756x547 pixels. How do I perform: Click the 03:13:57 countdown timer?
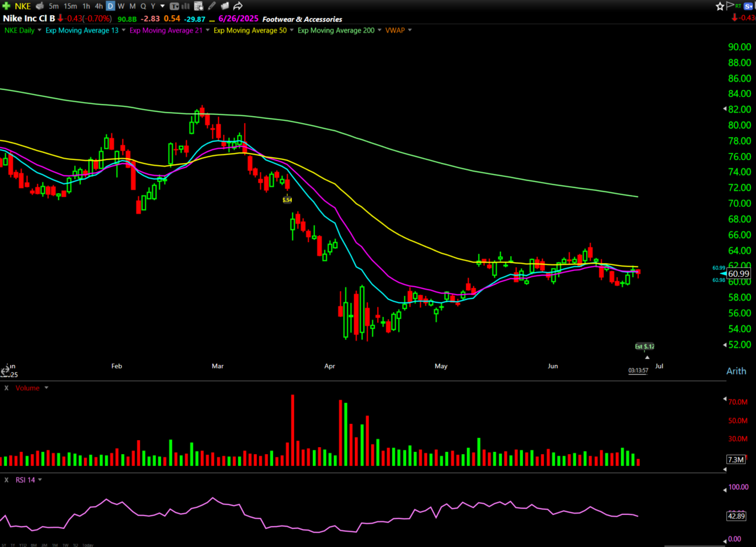(x=638, y=371)
